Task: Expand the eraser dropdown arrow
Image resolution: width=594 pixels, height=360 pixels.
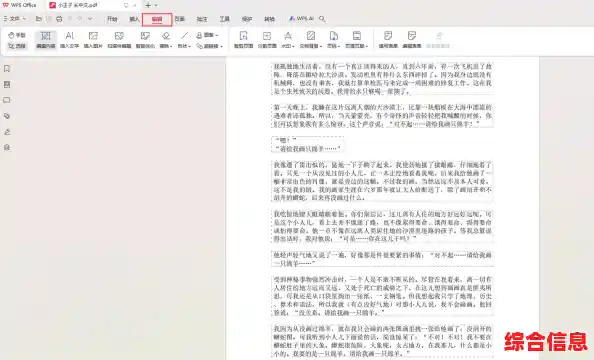Action: (171, 46)
